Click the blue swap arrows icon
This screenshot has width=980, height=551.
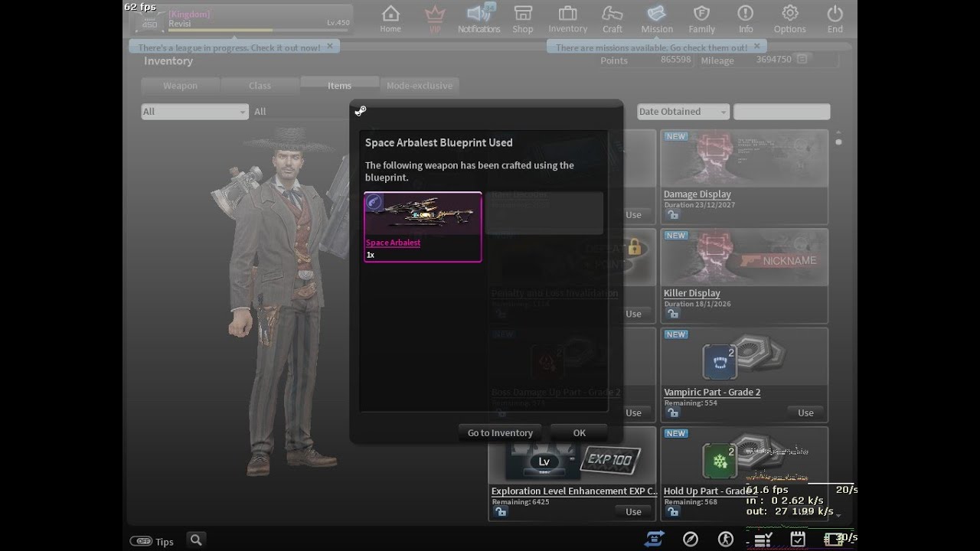coord(654,539)
